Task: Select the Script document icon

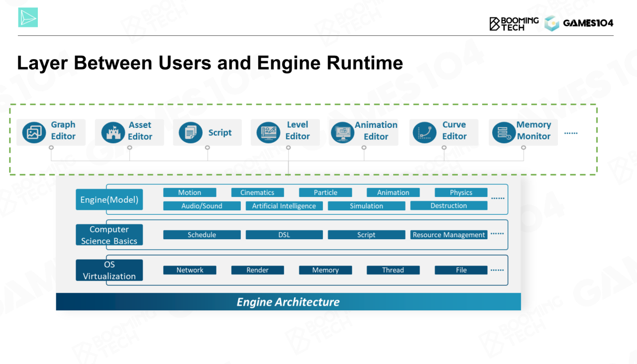Action: [x=191, y=133]
